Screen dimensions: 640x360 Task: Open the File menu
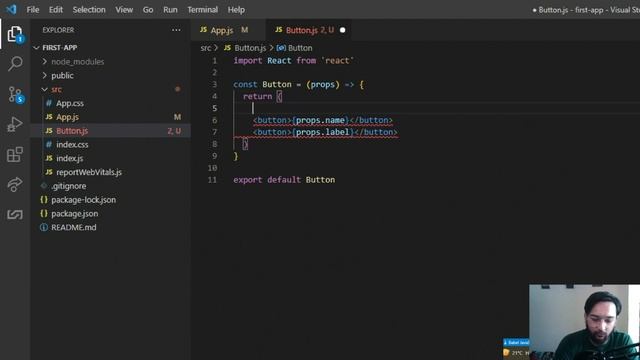click(x=33, y=9)
